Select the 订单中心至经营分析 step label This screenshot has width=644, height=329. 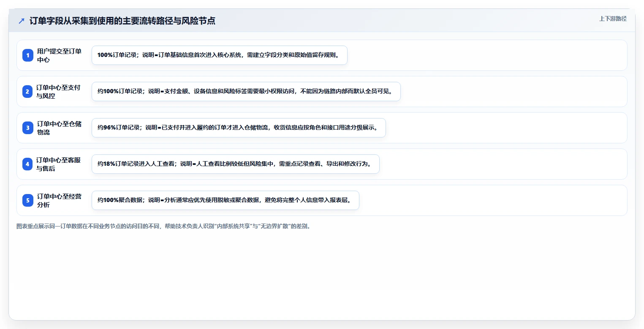click(x=59, y=200)
